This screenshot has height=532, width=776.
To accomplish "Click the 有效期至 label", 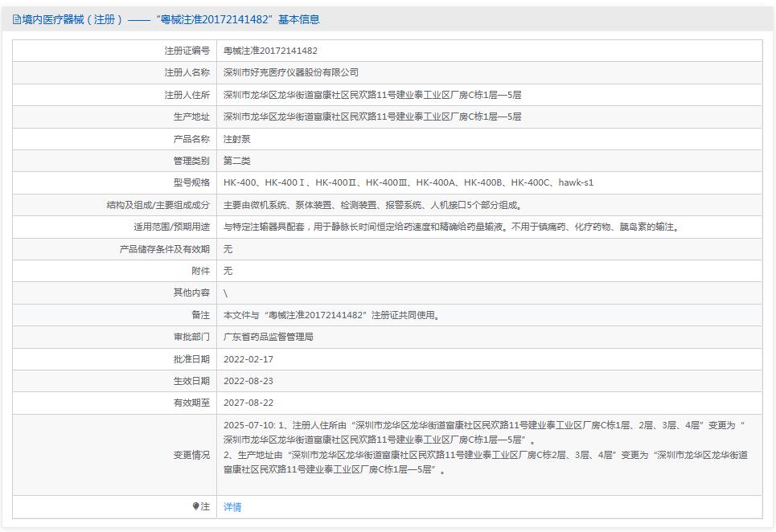I will coord(191,403).
